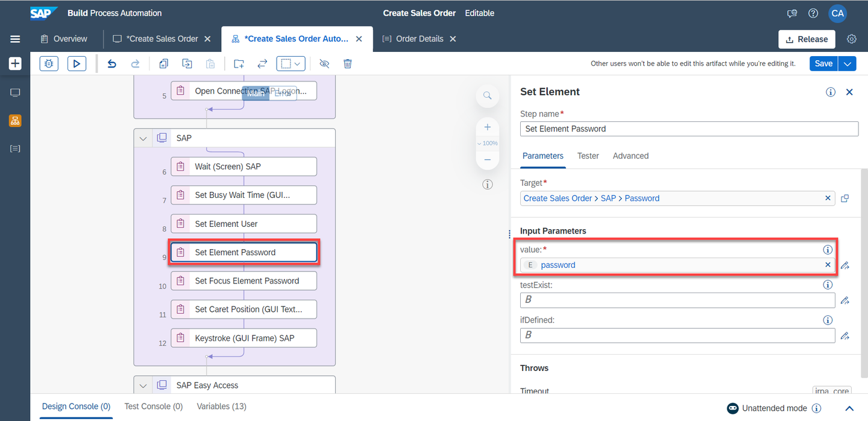
Task: Switch to the Overview tab
Action: click(64, 39)
